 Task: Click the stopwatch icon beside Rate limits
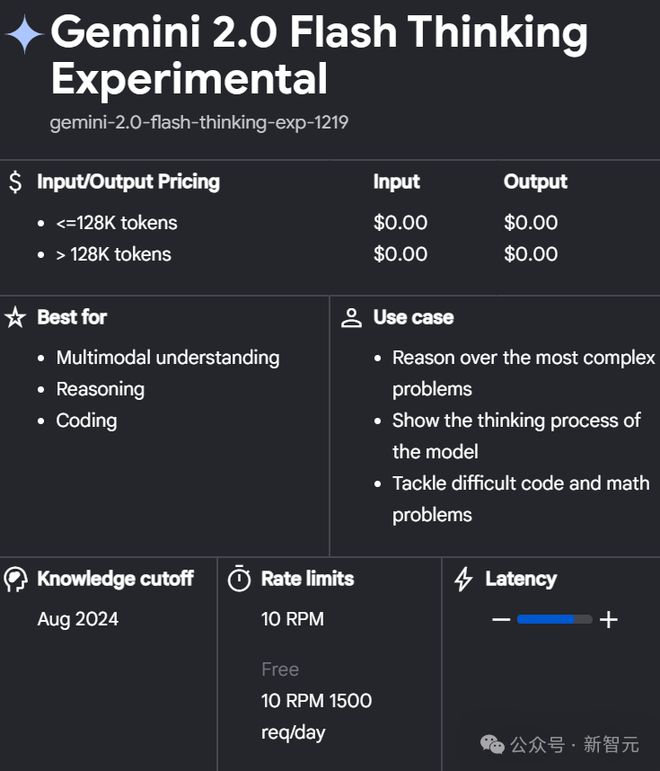[x=240, y=578]
